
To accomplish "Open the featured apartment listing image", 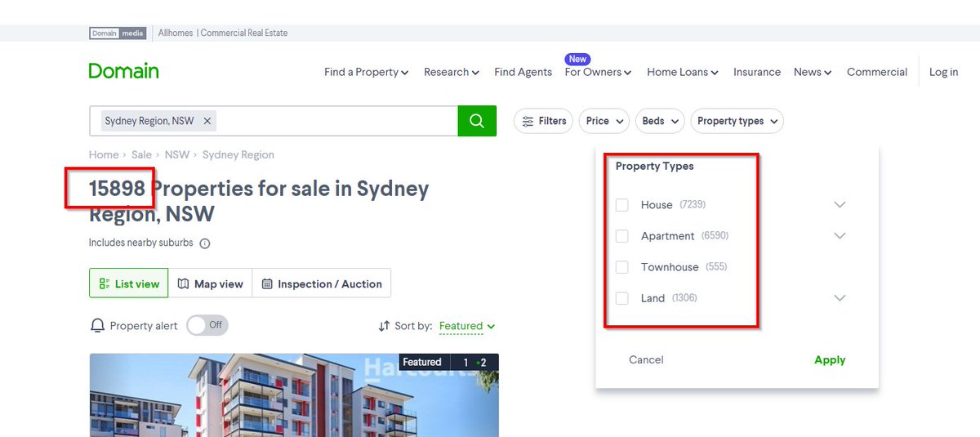I will 294,395.
